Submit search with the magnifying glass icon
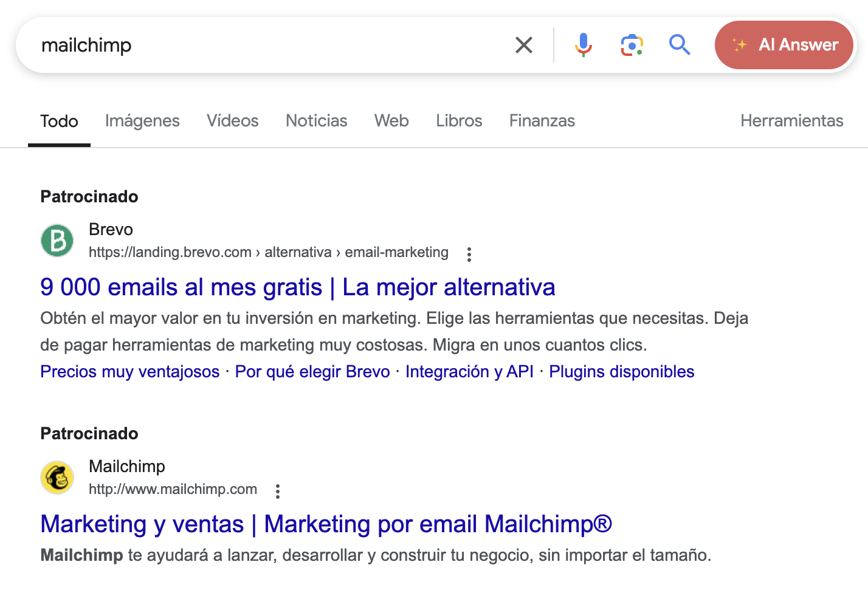The width and height of the screenshot is (868, 593). click(x=679, y=45)
